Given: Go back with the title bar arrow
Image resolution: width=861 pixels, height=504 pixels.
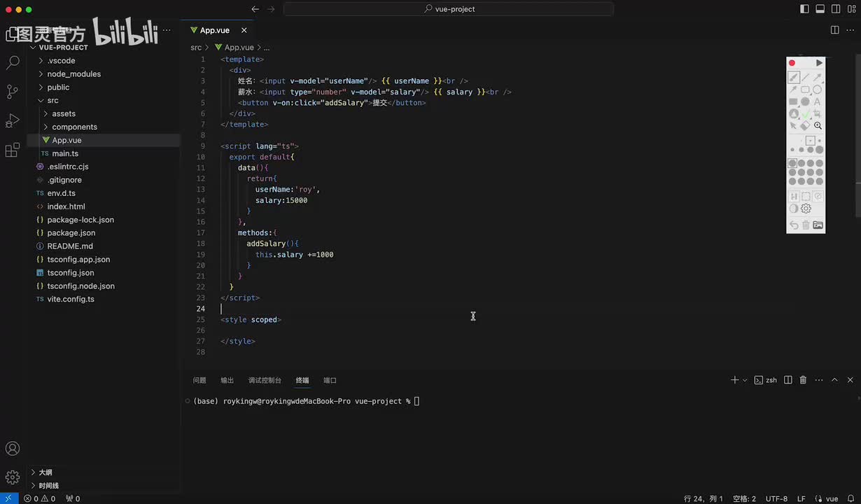Looking at the screenshot, I should [x=255, y=9].
